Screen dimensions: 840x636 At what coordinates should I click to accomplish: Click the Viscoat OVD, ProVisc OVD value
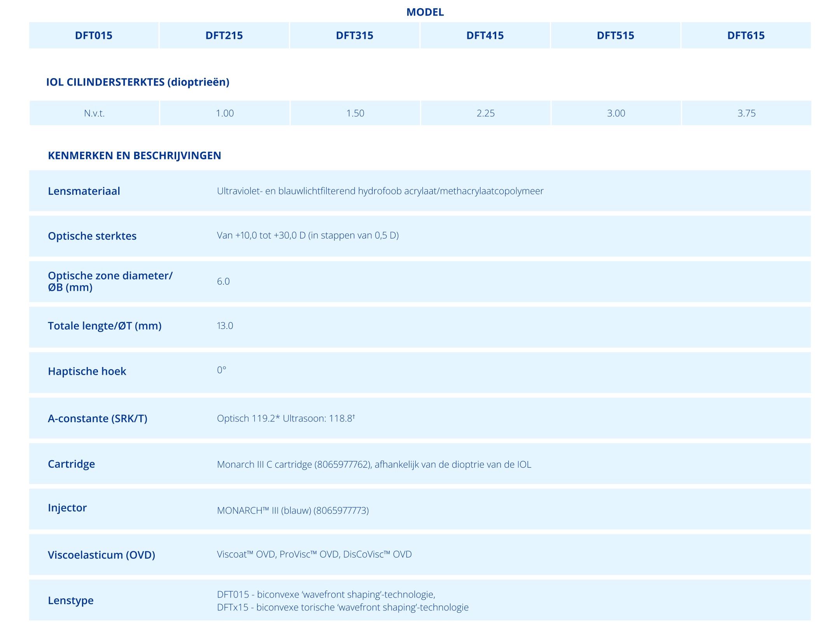314,554
